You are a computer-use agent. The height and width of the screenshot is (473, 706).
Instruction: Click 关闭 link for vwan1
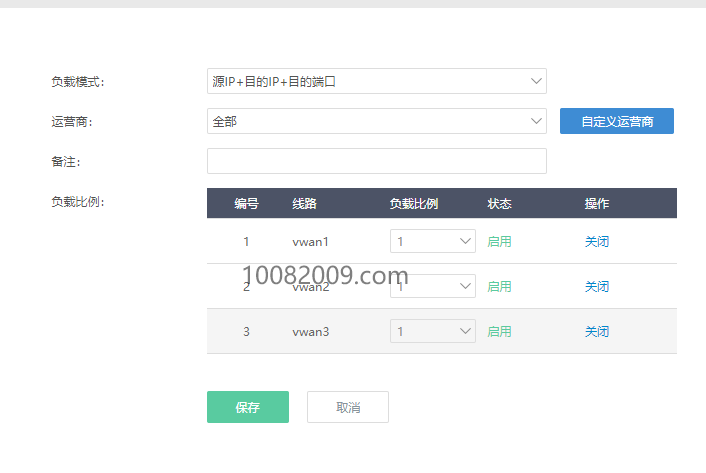pos(597,241)
